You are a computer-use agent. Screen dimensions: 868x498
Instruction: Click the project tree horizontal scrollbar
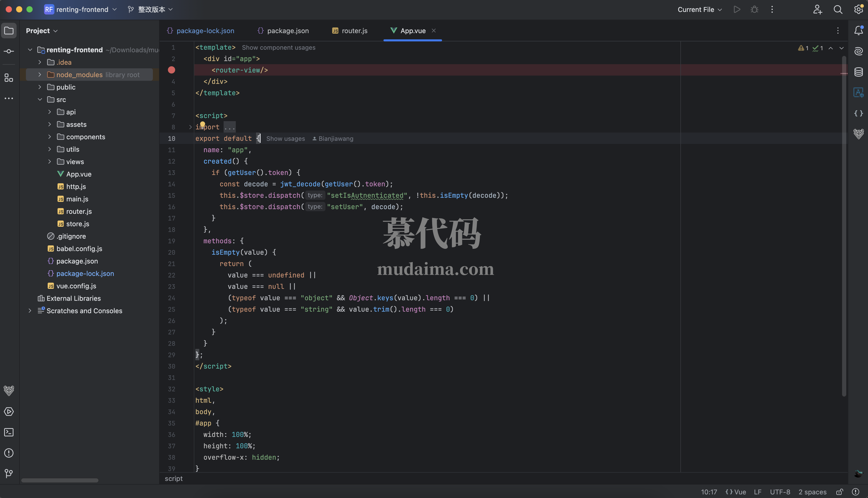pyautogui.click(x=60, y=480)
